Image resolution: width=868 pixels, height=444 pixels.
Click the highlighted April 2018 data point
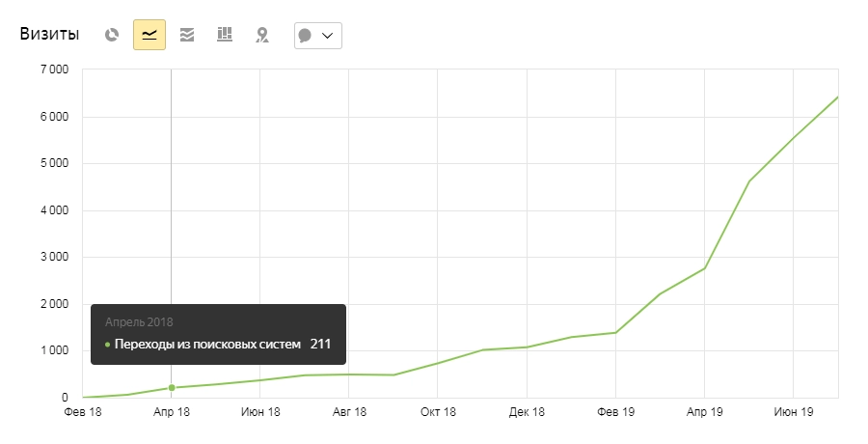[172, 388]
